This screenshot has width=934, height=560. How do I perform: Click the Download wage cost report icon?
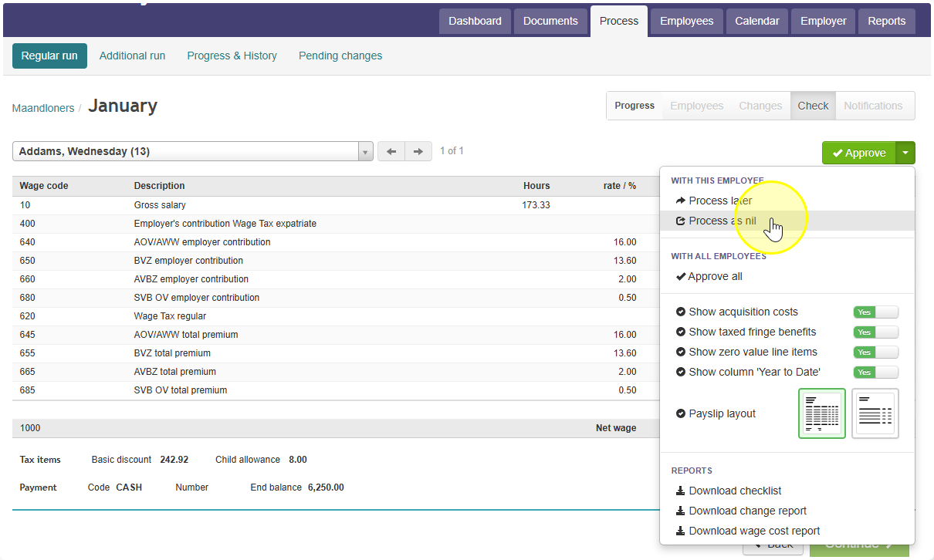680,531
